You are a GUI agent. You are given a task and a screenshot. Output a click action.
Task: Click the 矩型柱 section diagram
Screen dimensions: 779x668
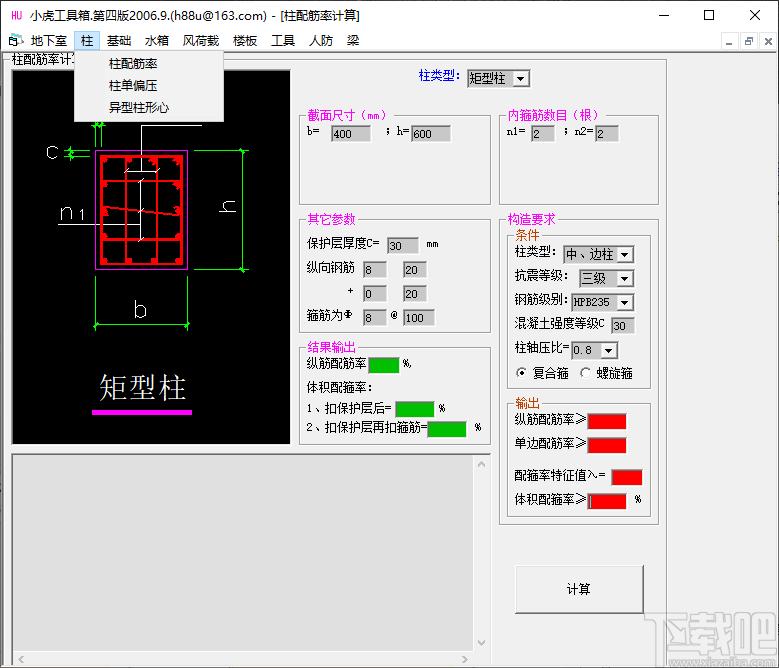pyautogui.click(x=151, y=257)
